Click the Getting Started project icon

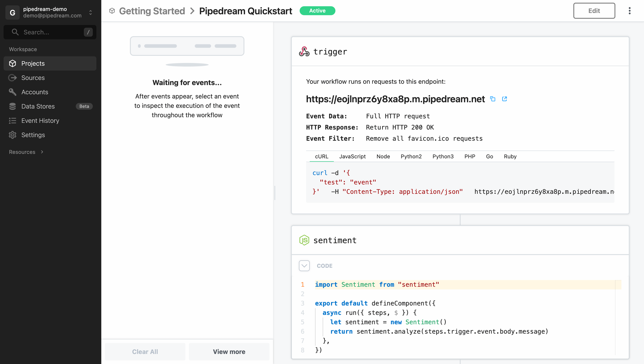coord(112,11)
